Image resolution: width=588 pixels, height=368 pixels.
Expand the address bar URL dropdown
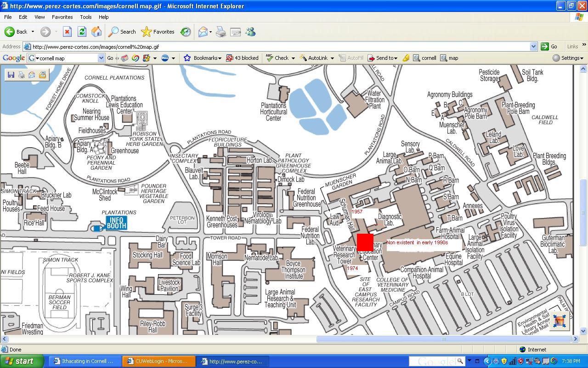tap(533, 46)
